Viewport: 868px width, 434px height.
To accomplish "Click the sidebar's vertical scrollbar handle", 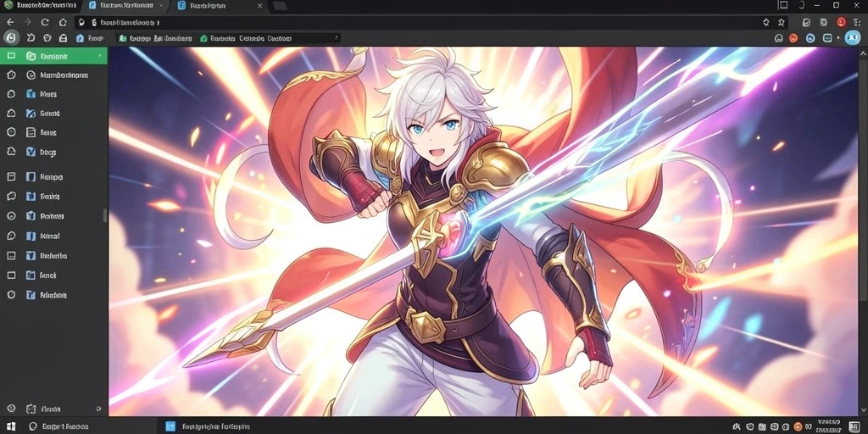I will click(x=105, y=216).
